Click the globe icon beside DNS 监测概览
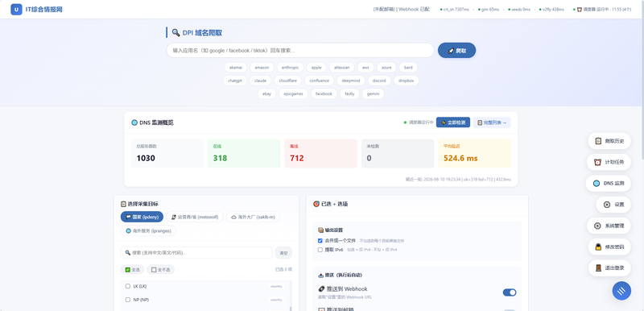 pyautogui.click(x=134, y=122)
